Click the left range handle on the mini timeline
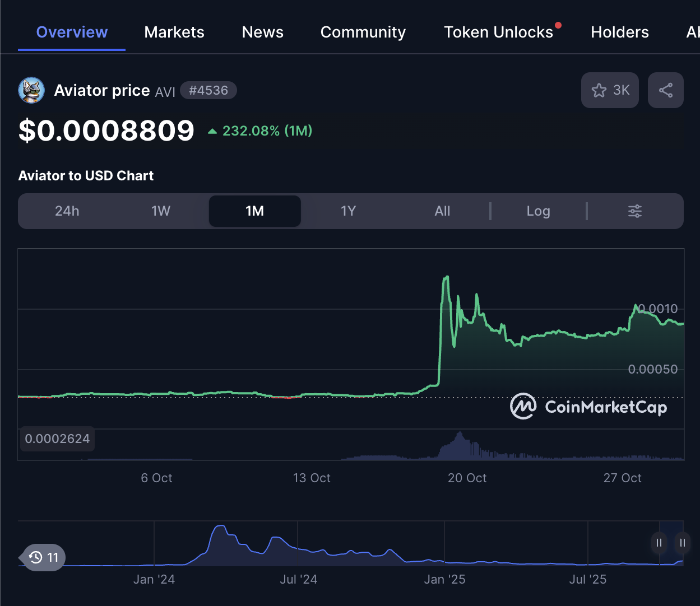 point(659,542)
